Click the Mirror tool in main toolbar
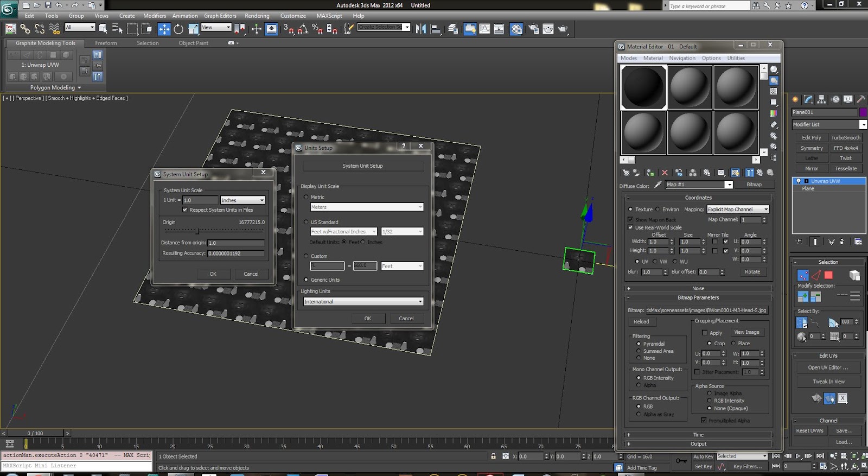Image resolution: width=868 pixels, height=476 pixels. pyautogui.click(x=421, y=29)
